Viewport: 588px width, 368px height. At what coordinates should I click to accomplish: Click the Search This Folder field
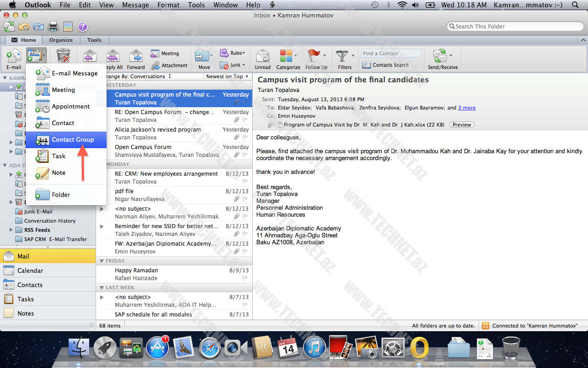[514, 27]
